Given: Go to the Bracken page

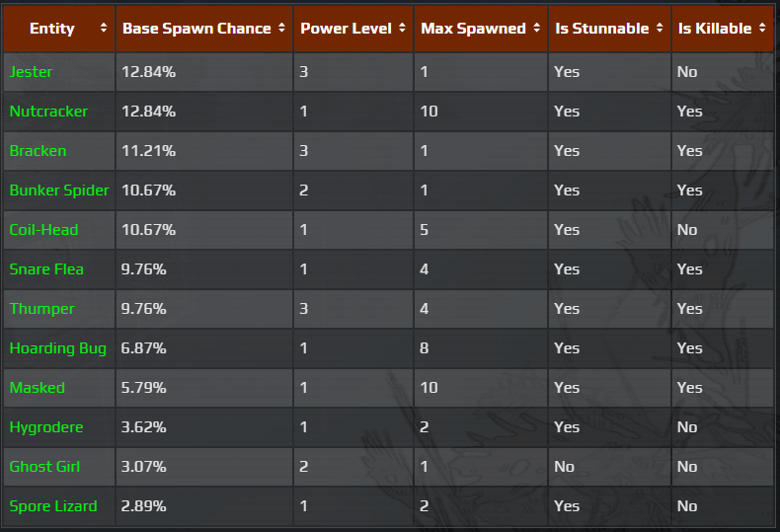Looking at the screenshot, I should coord(39,151).
